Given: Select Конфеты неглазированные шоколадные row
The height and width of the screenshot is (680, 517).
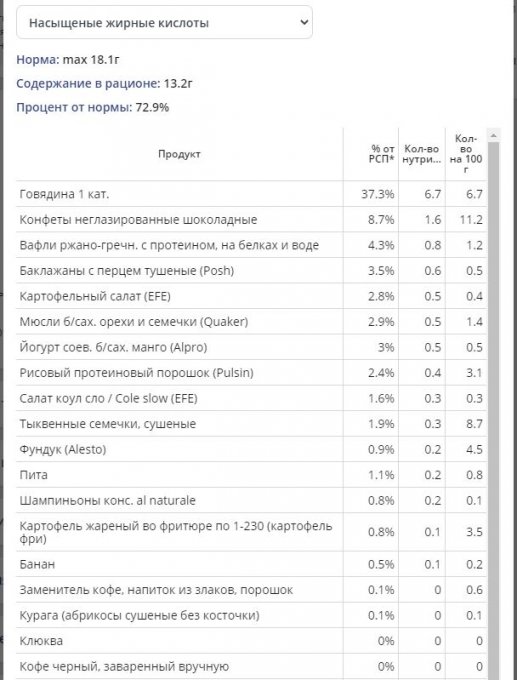Looking at the screenshot, I should 252,219.
